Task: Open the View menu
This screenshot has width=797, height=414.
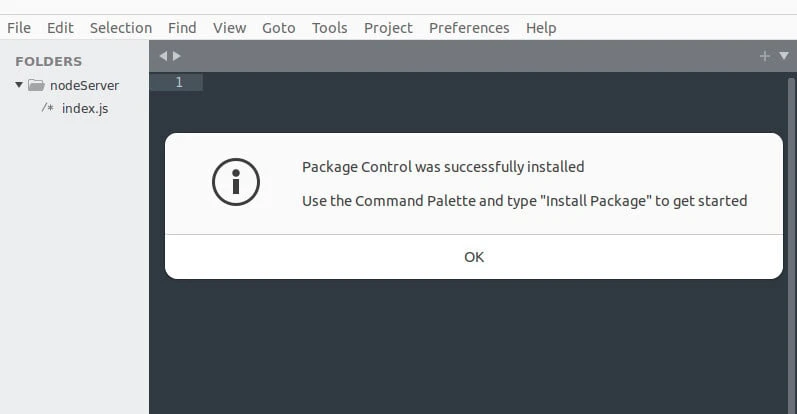Action: point(229,28)
